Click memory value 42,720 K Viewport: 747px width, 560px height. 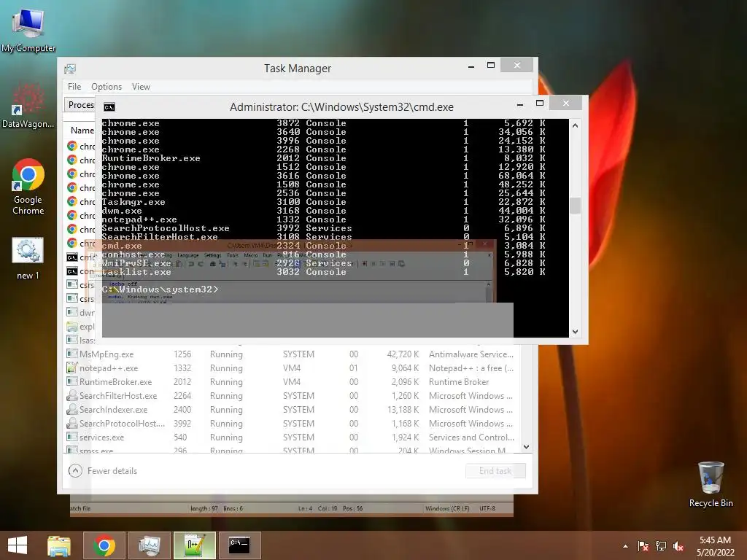pyautogui.click(x=403, y=354)
